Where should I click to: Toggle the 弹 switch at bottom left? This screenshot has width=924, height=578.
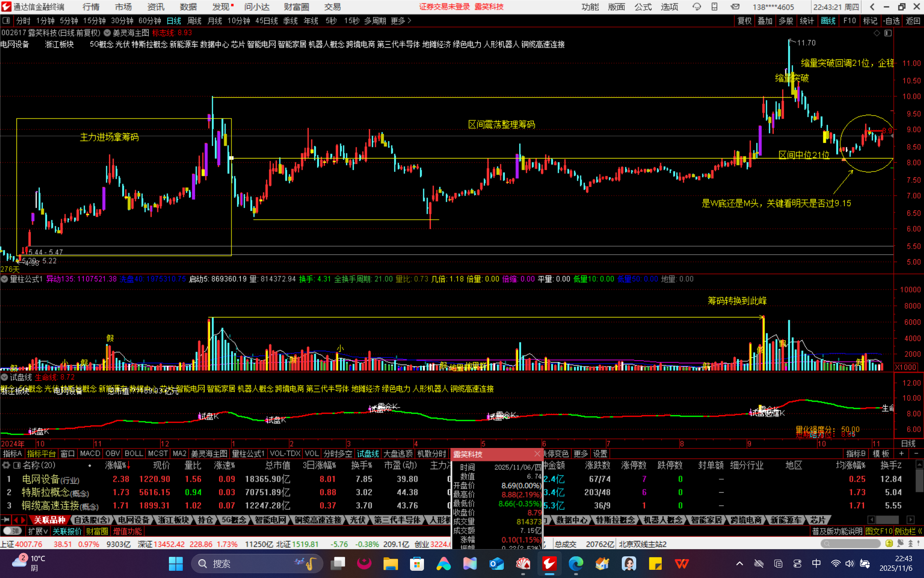coord(12,531)
